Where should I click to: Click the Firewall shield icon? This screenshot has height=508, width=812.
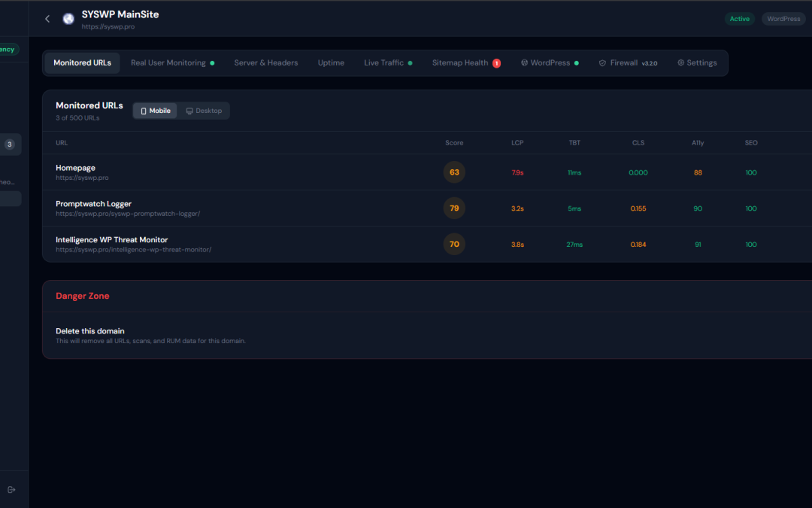[602, 63]
